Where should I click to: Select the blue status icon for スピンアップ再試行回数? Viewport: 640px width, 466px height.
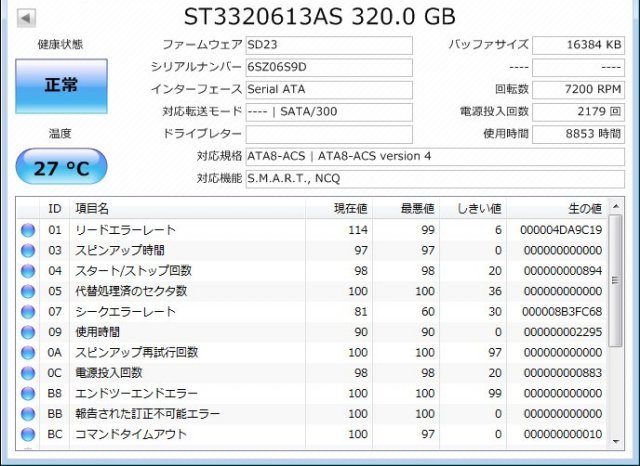28,353
